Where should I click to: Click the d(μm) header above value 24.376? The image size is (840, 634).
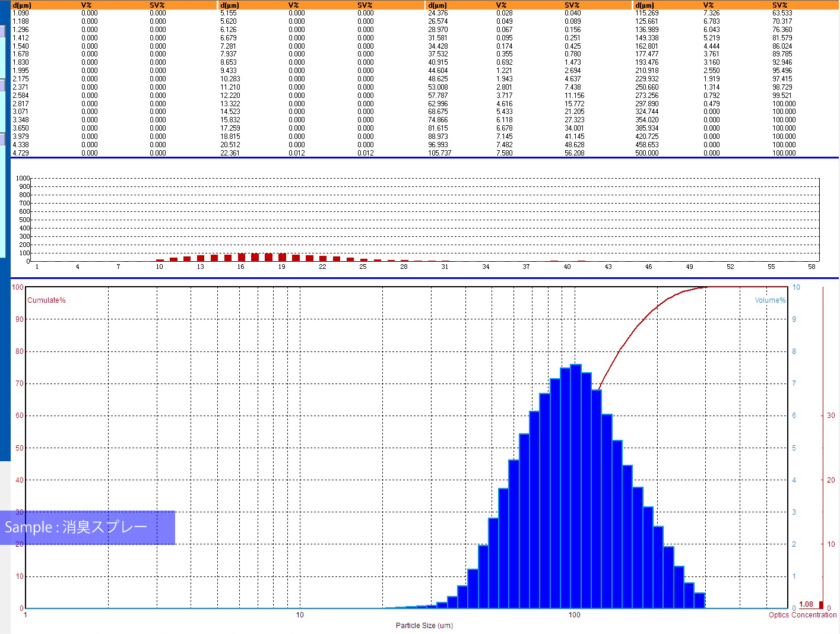tap(438, 5)
